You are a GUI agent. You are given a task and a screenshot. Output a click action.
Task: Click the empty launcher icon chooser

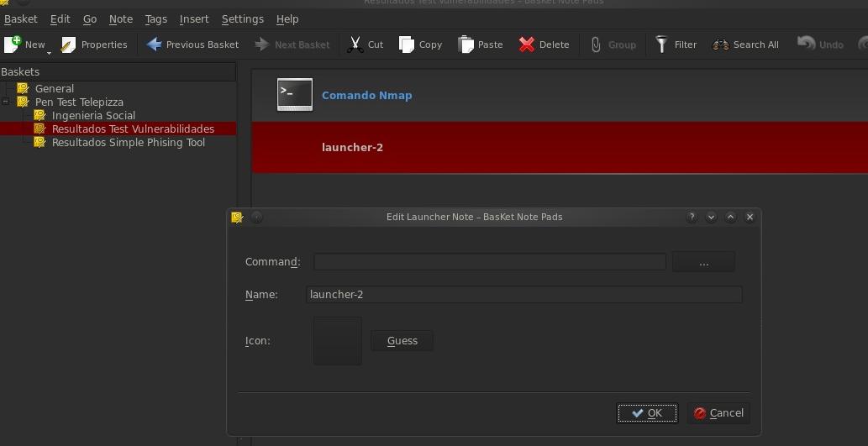tap(337, 341)
